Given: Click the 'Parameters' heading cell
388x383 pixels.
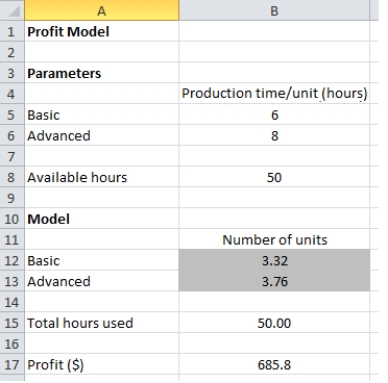Looking at the screenshot, I should point(101,73).
